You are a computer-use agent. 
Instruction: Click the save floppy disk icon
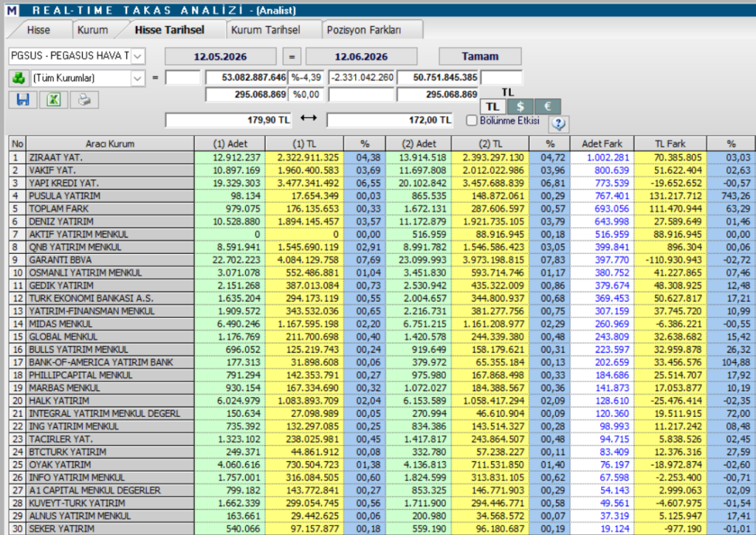click(23, 100)
